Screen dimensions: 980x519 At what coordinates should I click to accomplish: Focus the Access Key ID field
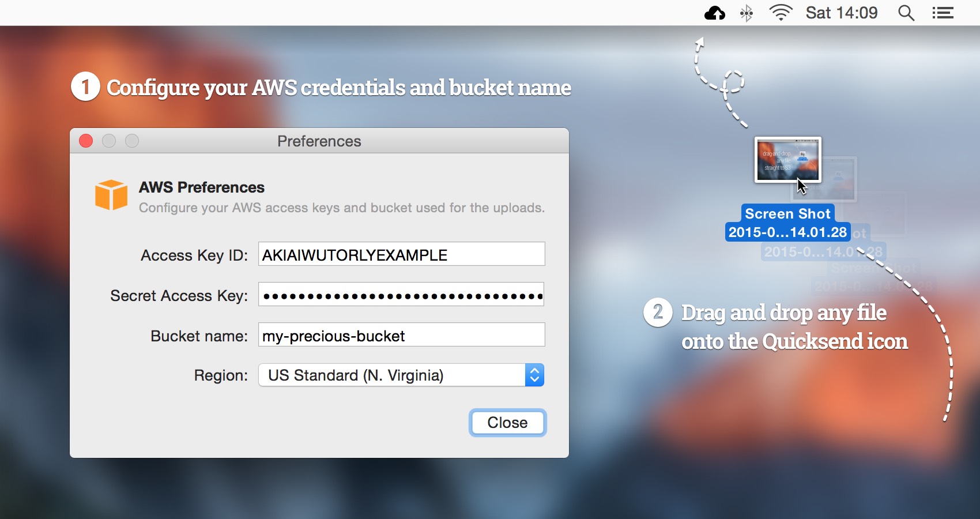(x=401, y=254)
